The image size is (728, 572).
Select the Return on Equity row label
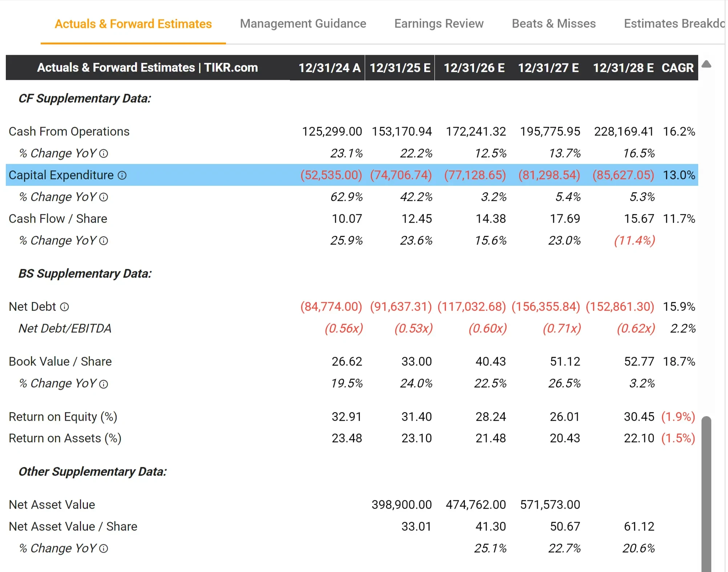[x=63, y=417]
